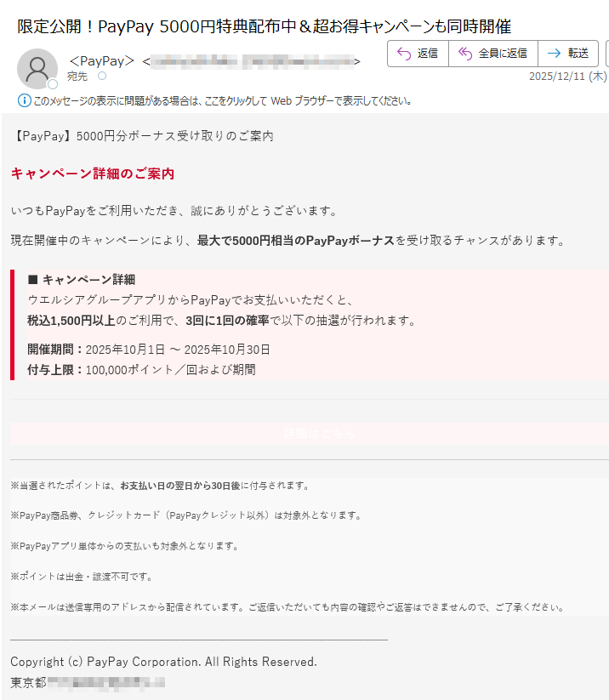609x700 pixels.
Task: Forward the email with 転送
Action: (x=568, y=54)
